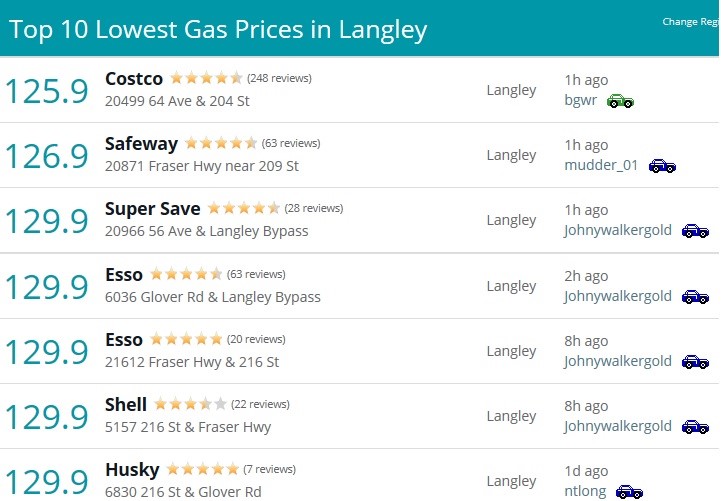721x501 pixels.
Task: Click the blue car icon in Super Save row
Action: tap(695, 231)
